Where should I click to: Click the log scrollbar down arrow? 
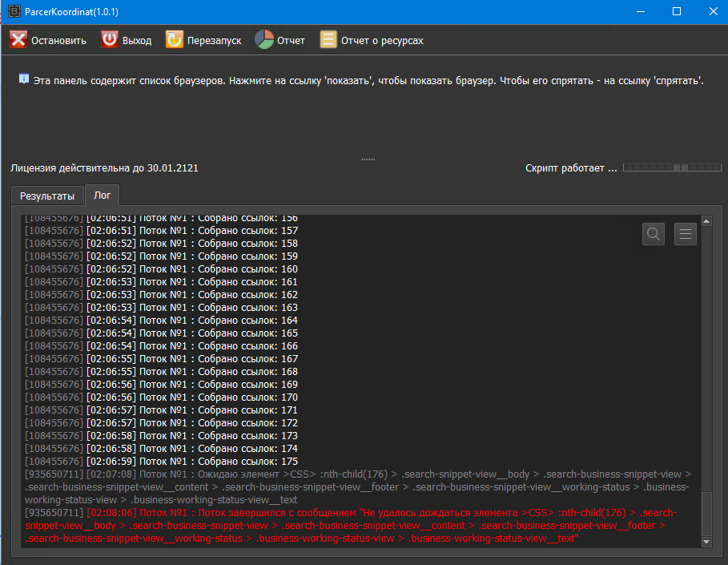706,543
